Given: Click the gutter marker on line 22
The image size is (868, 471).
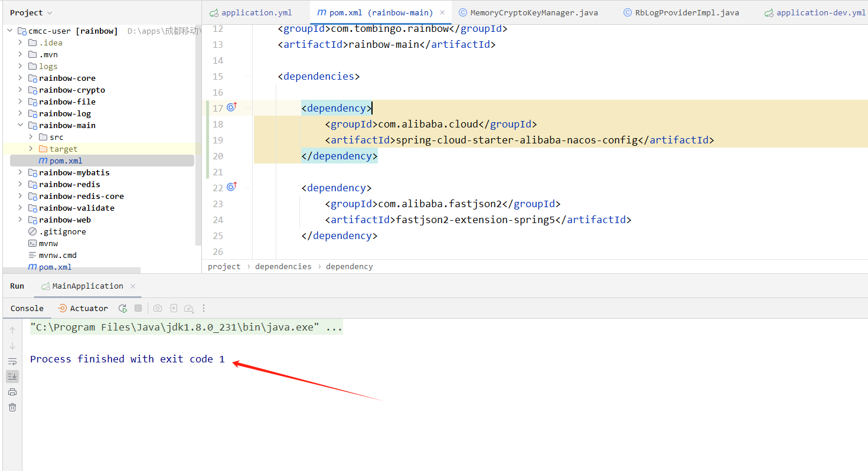Looking at the screenshot, I should 231,187.
